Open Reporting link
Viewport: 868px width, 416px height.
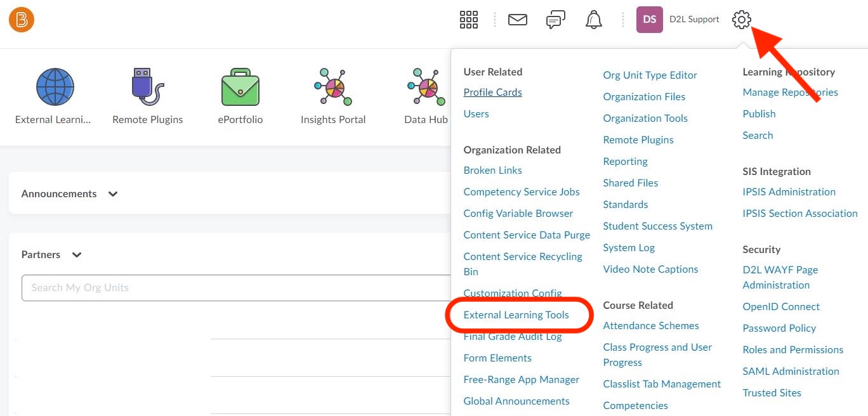[625, 162]
